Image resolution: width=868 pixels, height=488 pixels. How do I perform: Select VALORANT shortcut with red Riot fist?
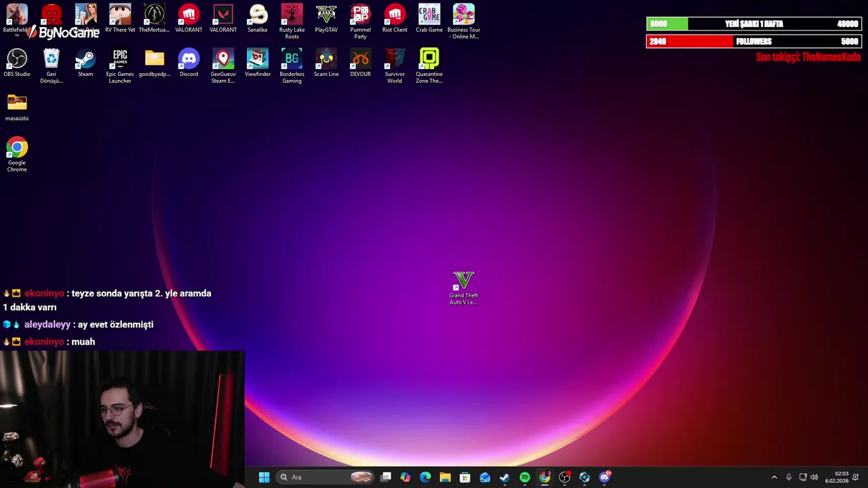click(x=189, y=18)
